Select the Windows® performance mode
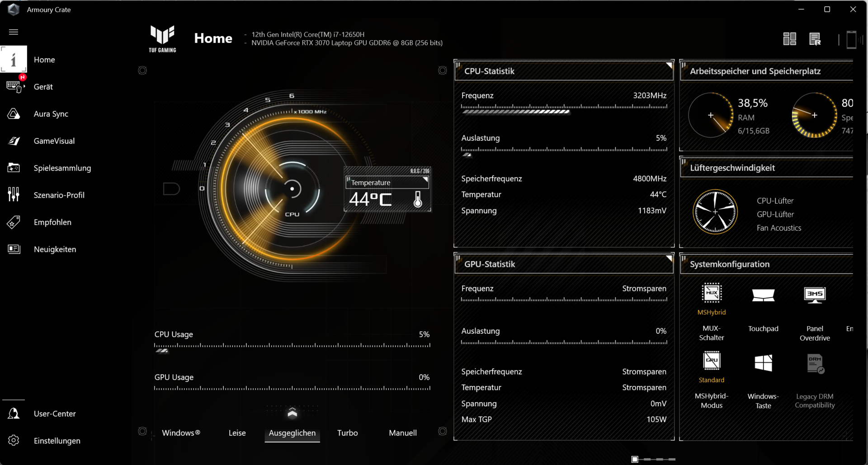The height and width of the screenshot is (465, 868). point(181,433)
